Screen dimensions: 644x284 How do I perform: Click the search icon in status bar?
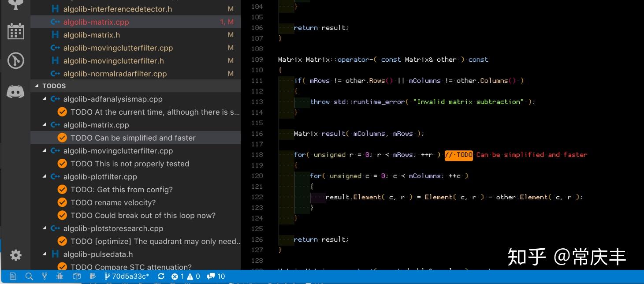[29, 277]
